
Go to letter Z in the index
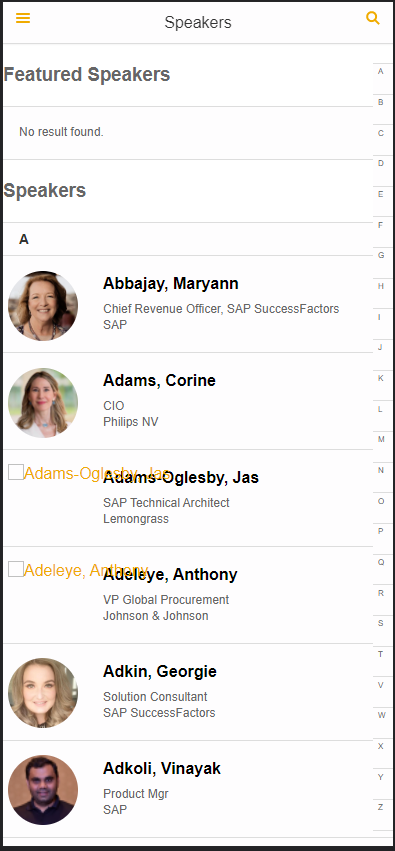click(381, 807)
